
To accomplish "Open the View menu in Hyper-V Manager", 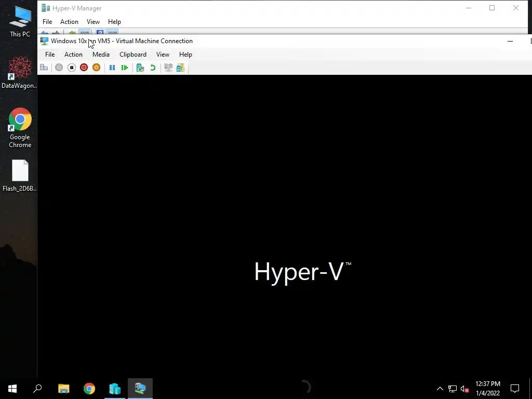I will click(x=93, y=22).
